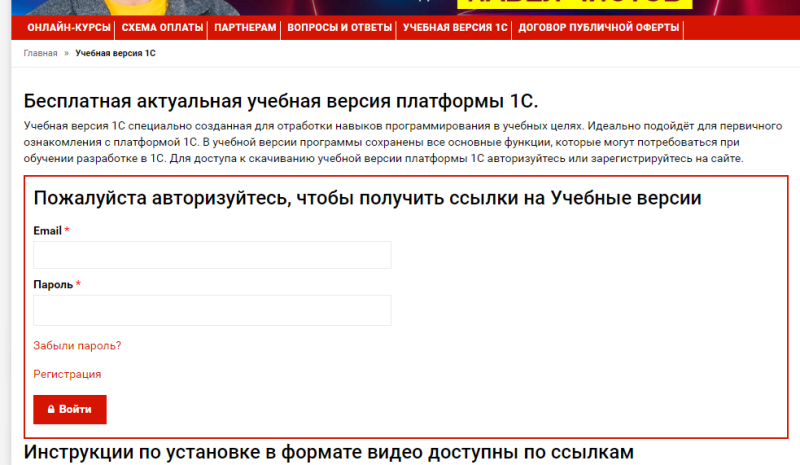The width and height of the screenshot is (800, 465).
Task: Open the Регистрация link
Action: point(67,374)
